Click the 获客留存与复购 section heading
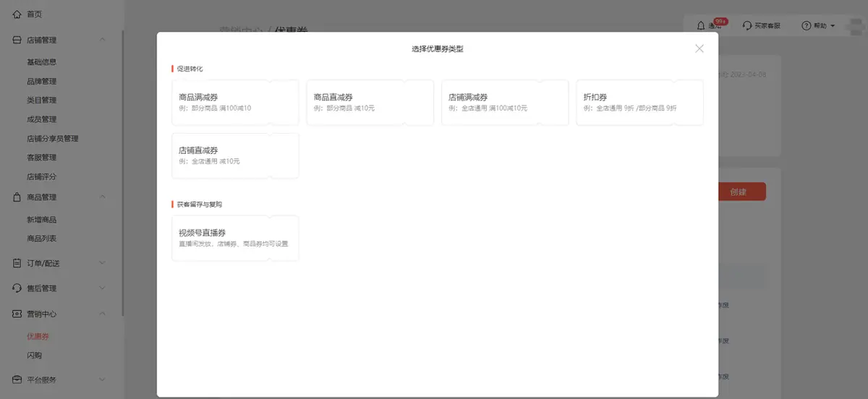This screenshot has height=399, width=868. (x=200, y=205)
